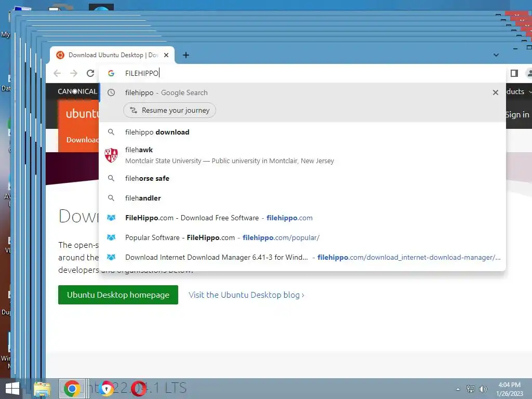The image size is (532, 399).
Task: Visit the Ubuntu Desktop blog link
Action: pyautogui.click(x=246, y=295)
